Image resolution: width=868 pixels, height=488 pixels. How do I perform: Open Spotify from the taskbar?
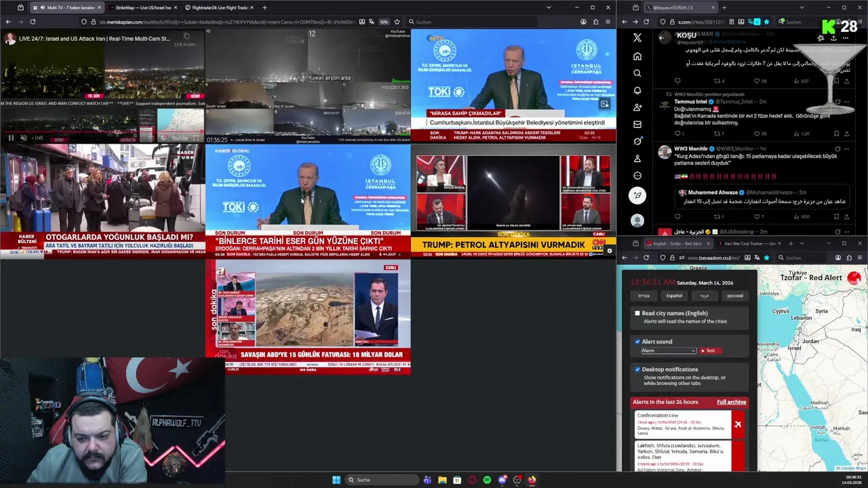pos(487,480)
